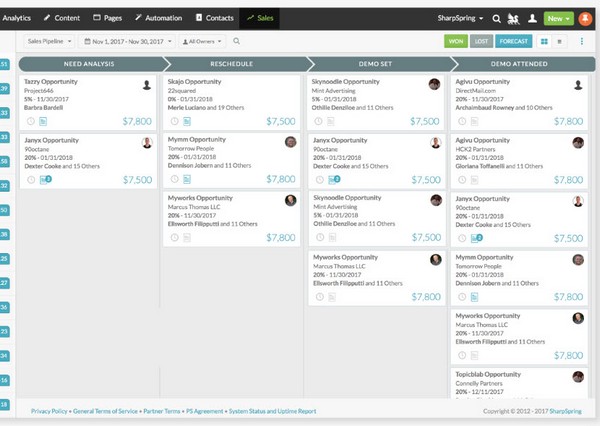Click notes icon on Tazzy Opportunity card
600x426 pixels.
[x=43, y=122]
